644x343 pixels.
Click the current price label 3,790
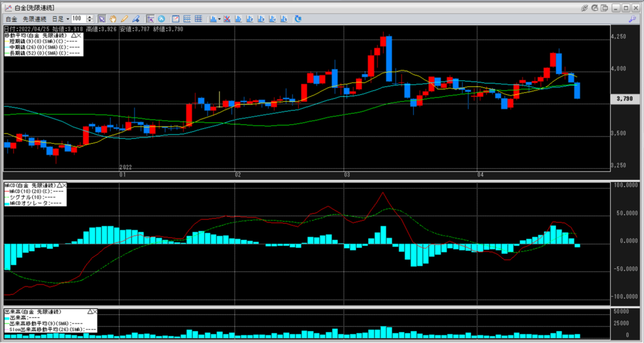625,99
